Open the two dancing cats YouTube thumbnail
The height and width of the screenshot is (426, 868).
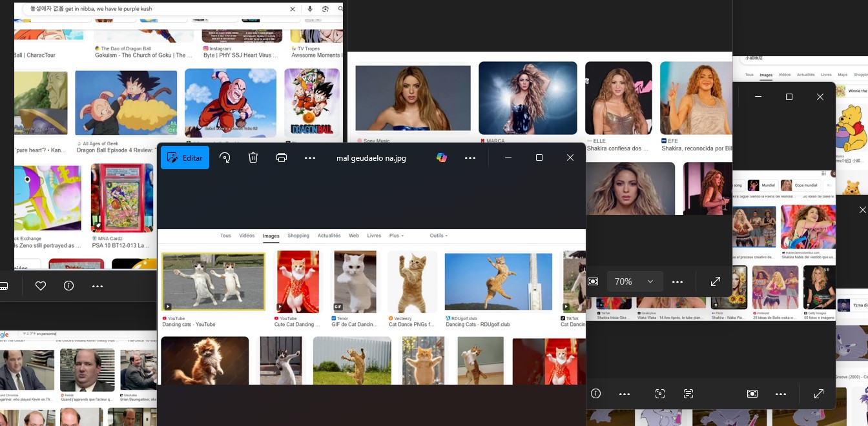(214, 281)
